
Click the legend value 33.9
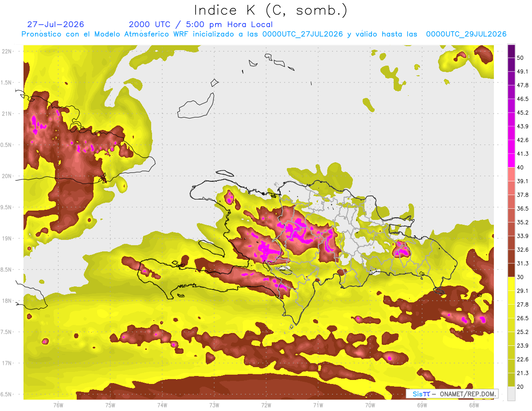coord(523,236)
